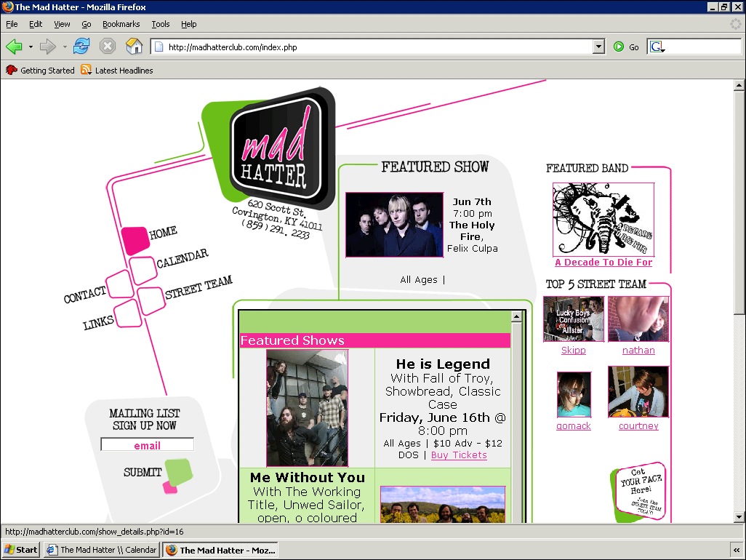This screenshot has width=746, height=560.
Task: Open courtney's street team photo
Action: coord(638,391)
